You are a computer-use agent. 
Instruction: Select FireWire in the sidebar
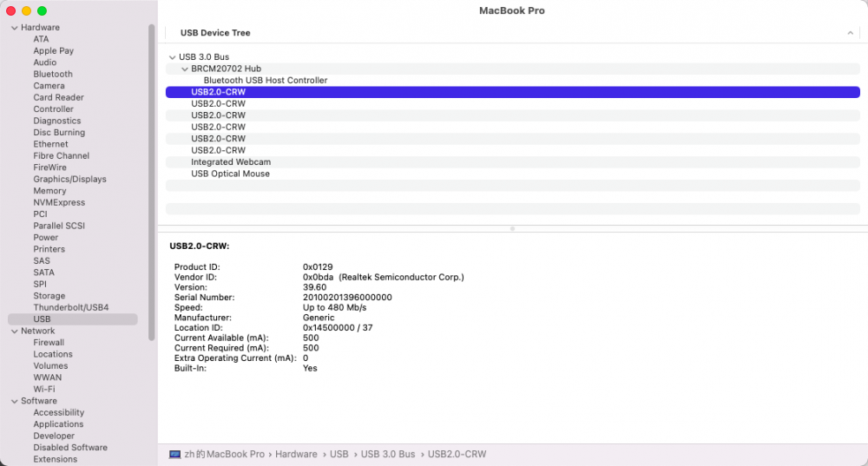[x=49, y=167]
